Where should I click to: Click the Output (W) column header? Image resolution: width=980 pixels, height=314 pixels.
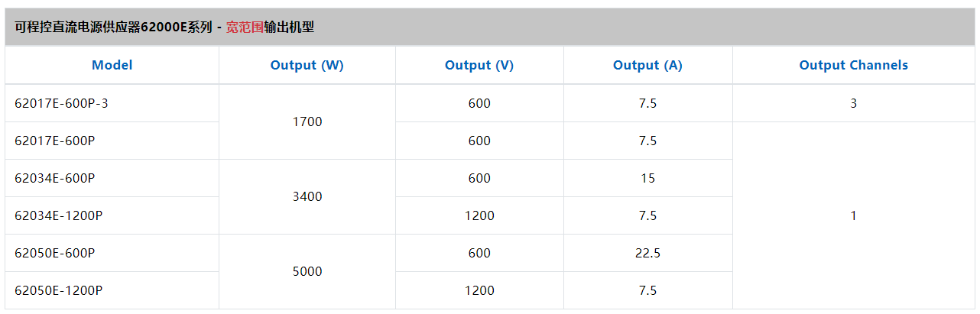point(307,66)
